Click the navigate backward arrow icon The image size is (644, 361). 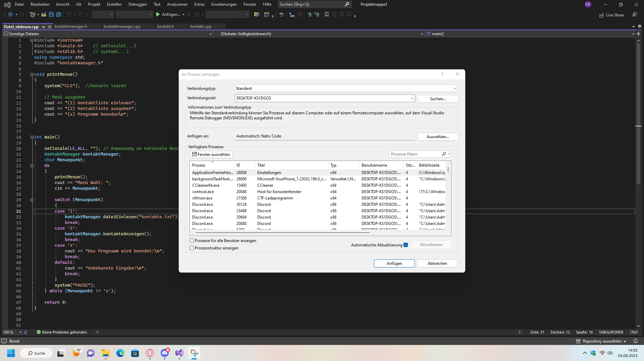(x=10, y=14)
